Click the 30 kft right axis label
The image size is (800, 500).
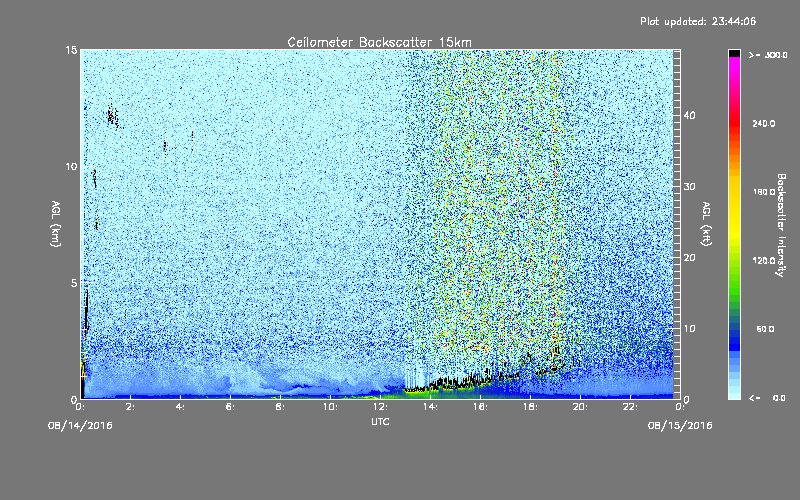(689, 186)
